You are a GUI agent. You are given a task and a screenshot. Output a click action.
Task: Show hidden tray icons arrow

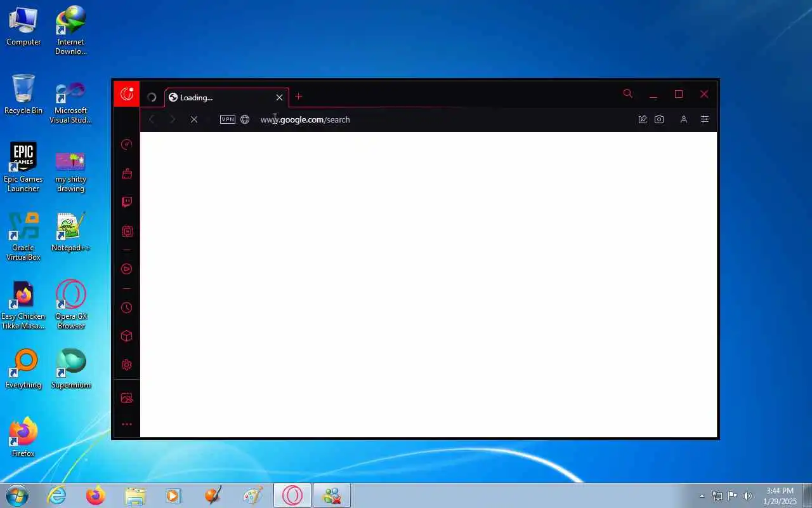pyautogui.click(x=702, y=496)
